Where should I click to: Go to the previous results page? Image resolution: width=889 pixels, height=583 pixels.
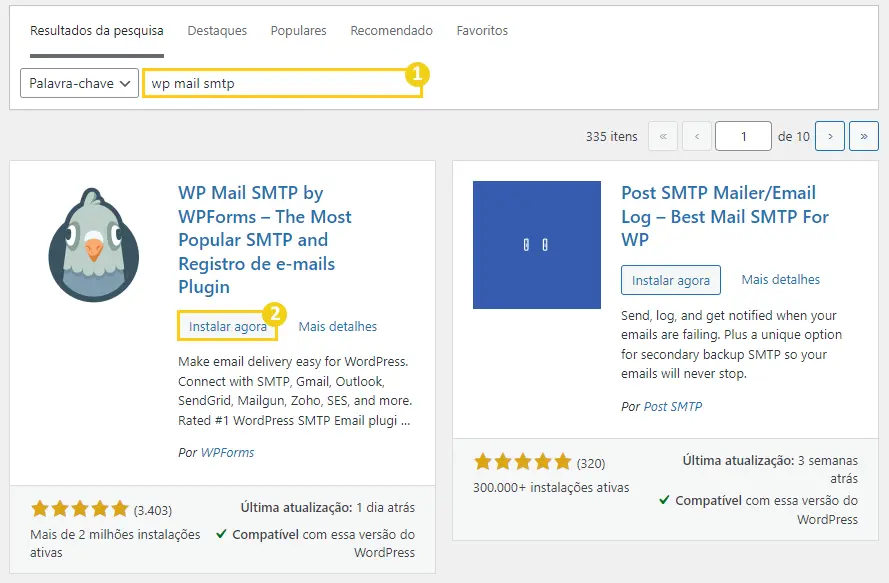point(697,136)
